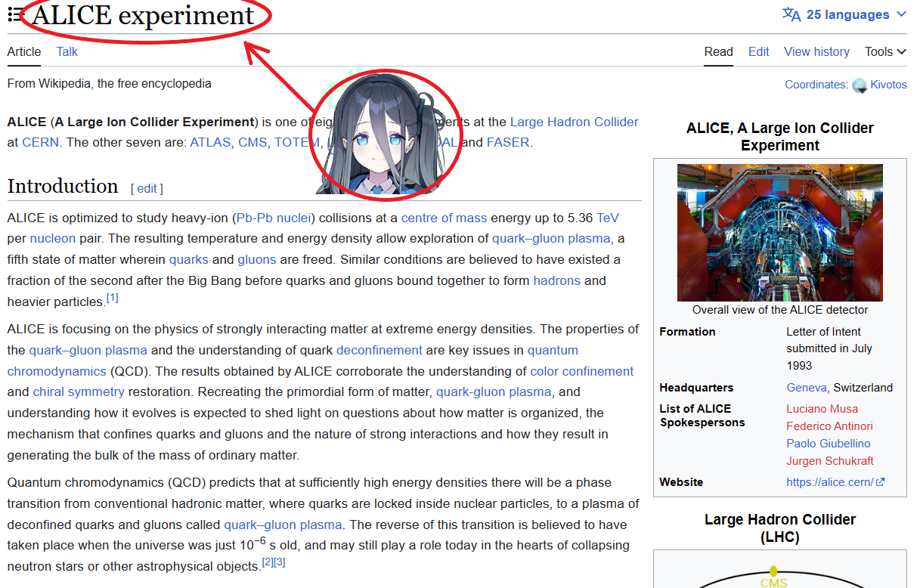Screen dimensions: 920x588
Task: Open the hadrons link
Action: tap(557, 280)
